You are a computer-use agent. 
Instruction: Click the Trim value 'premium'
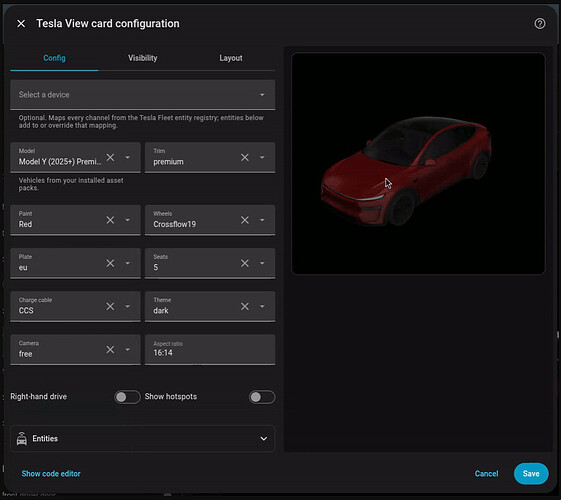pyautogui.click(x=169, y=162)
